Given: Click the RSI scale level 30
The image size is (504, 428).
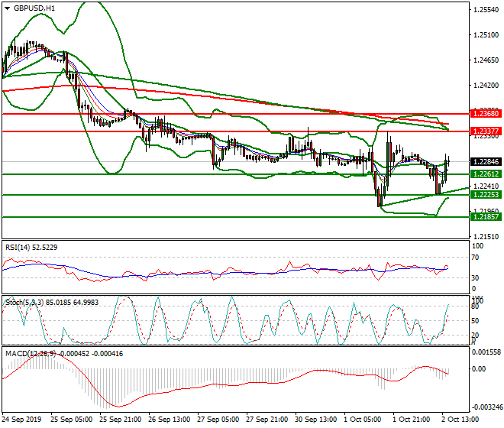Looking at the screenshot, I should [475, 277].
